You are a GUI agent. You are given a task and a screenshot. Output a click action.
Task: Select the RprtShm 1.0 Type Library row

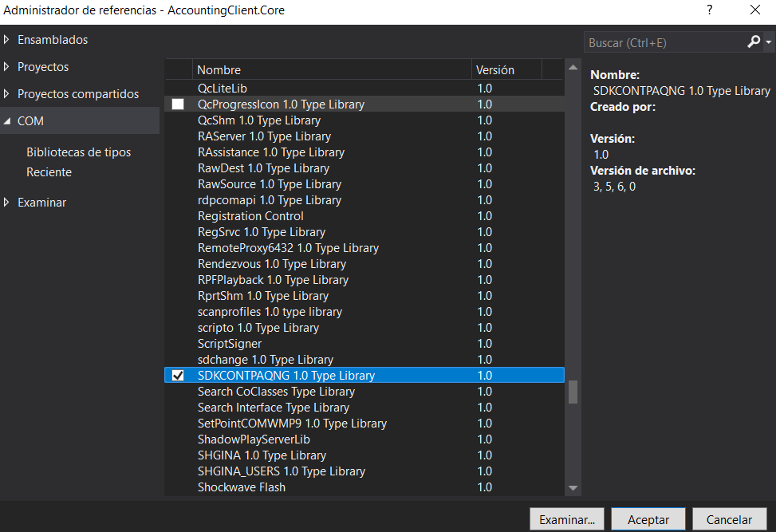click(x=364, y=295)
